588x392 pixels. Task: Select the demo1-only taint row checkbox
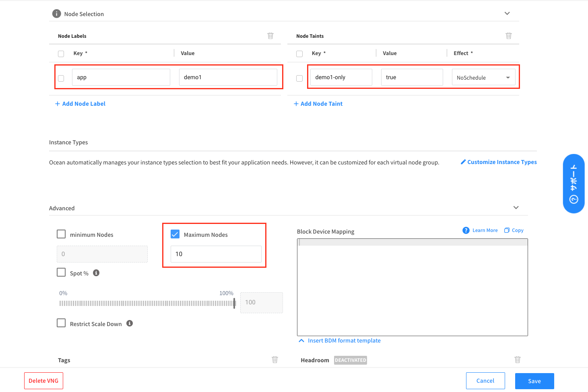point(299,78)
